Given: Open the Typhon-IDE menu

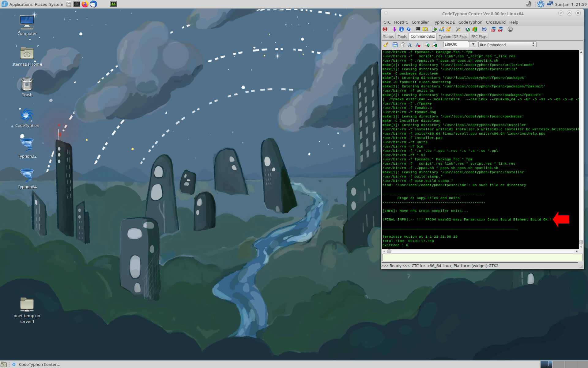Looking at the screenshot, I should (443, 22).
